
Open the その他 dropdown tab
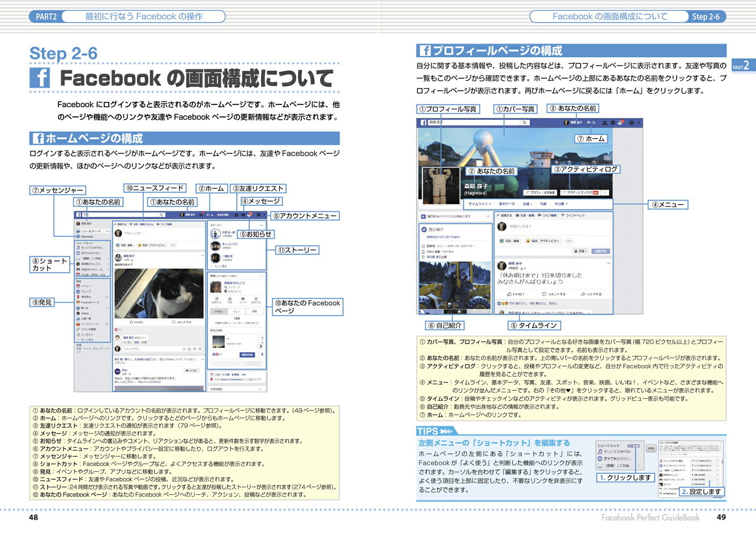561,204
